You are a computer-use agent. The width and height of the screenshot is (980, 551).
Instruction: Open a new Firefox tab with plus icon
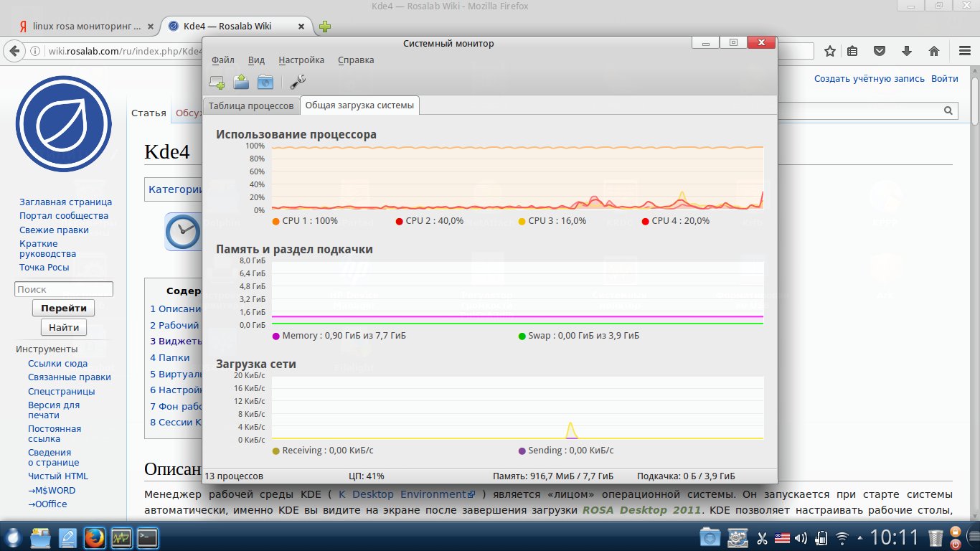click(x=325, y=27)
